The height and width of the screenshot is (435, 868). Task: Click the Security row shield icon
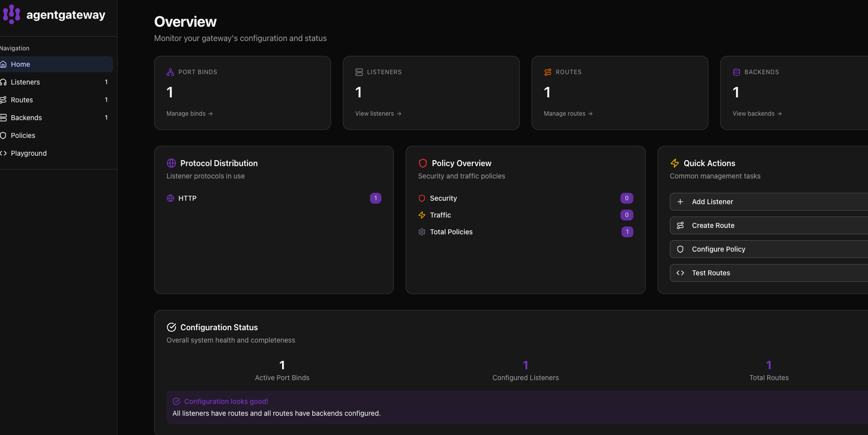click(x=422, y=198)
